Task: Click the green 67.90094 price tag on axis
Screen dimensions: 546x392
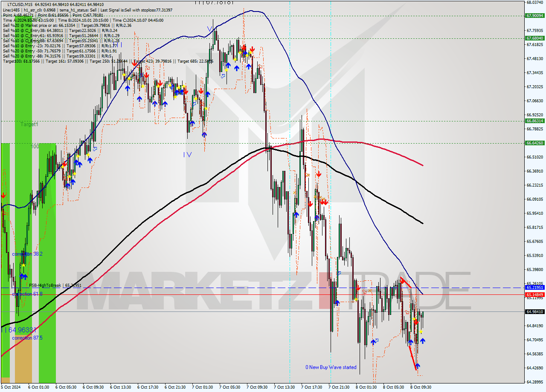Action: [x=535, y=16]
